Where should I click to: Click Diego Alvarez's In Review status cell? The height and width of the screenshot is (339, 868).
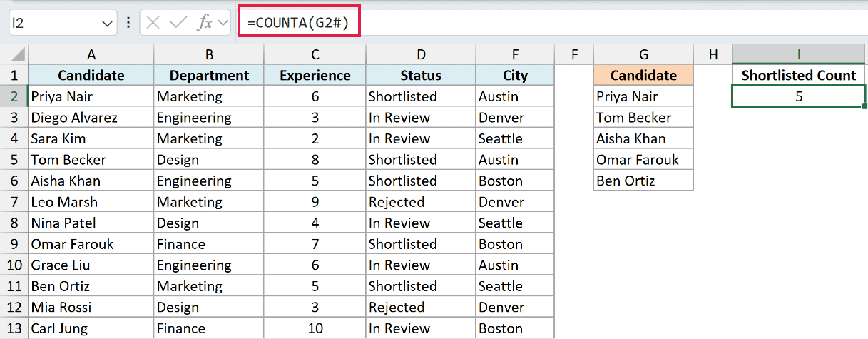click(421, 117)
